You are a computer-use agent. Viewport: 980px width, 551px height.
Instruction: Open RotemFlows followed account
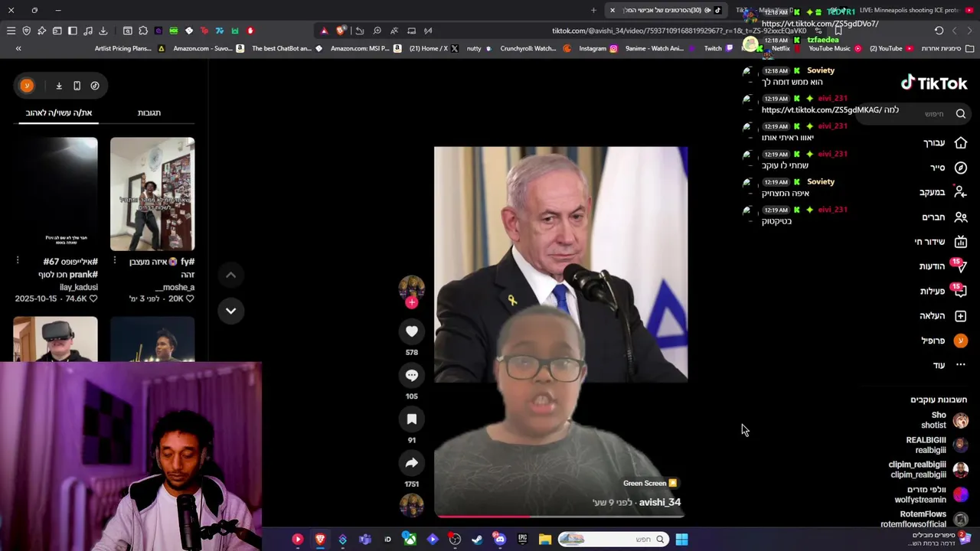tap(925, 519)
